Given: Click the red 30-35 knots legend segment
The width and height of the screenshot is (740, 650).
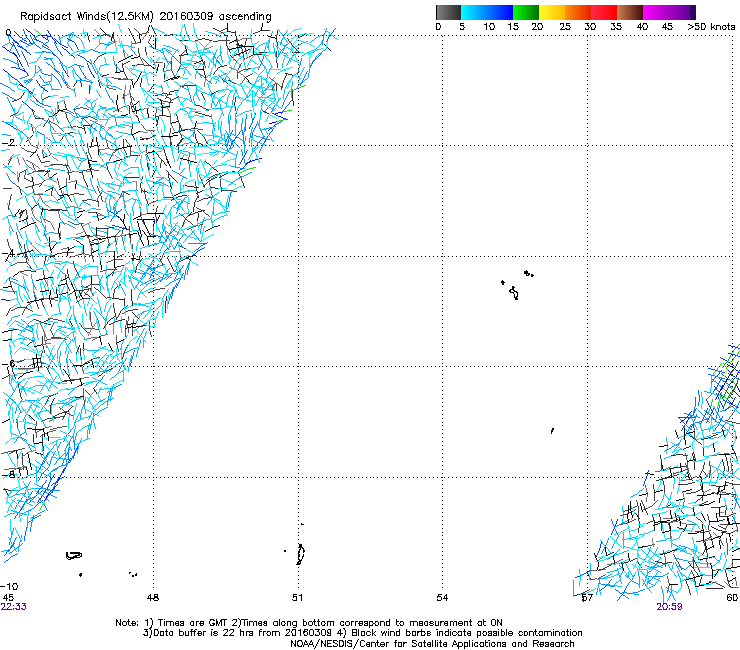Looking at the screenshot, I should coord(604,12).
